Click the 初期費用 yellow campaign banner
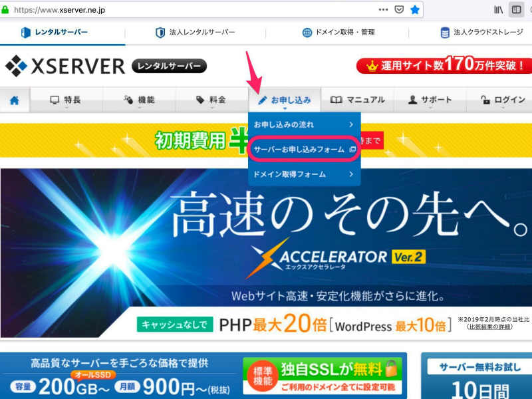Image resolution: width=532 pixels, height=399 pixels. 124,140
